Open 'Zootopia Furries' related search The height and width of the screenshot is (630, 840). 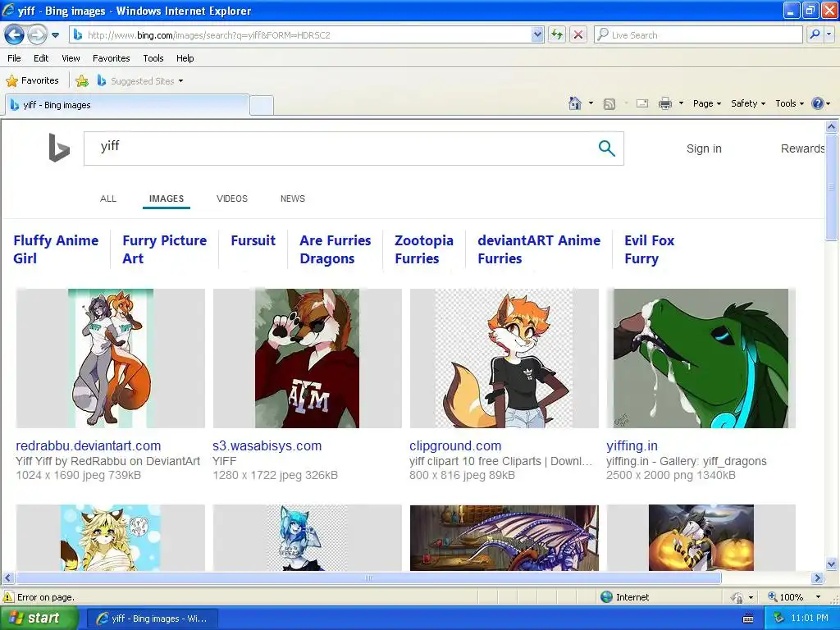click(424, 249)
